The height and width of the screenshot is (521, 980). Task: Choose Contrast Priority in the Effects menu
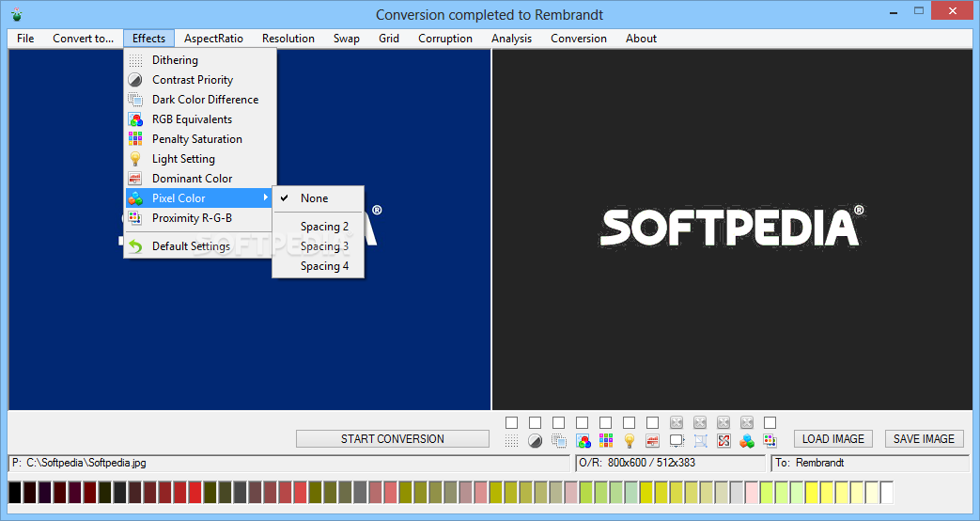200,79
